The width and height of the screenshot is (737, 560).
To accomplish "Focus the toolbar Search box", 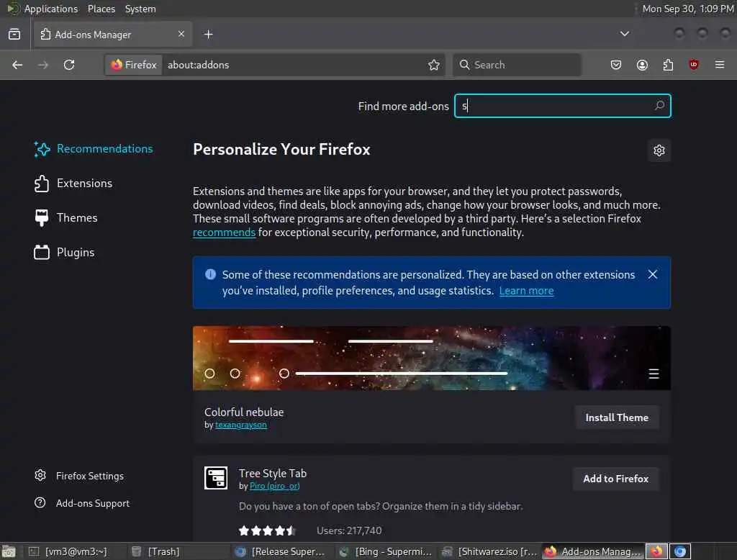I will point(517,65).
